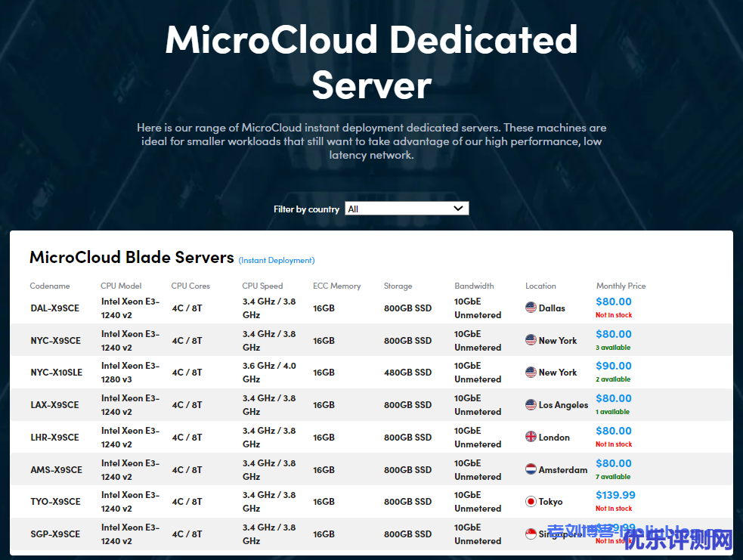Select the $90.00 price for NYC-X10SLE

[614, 366]
